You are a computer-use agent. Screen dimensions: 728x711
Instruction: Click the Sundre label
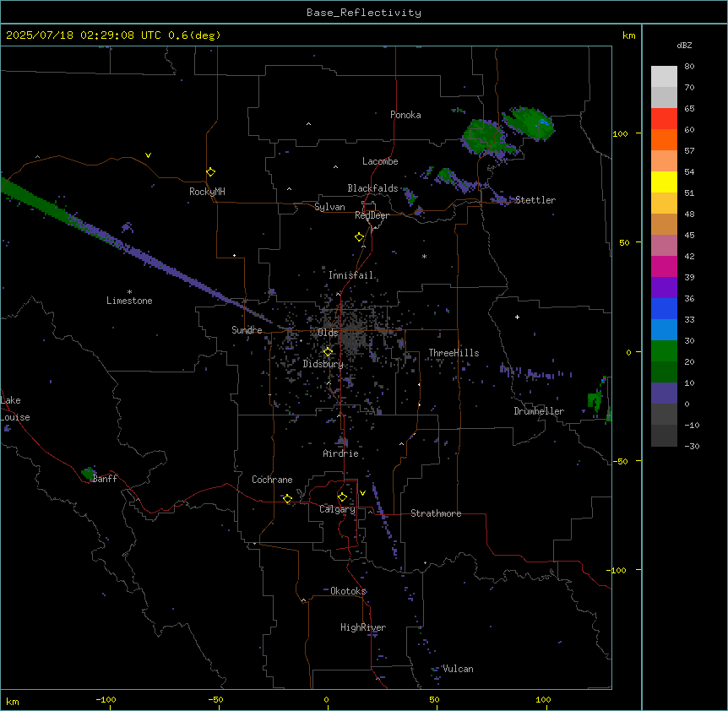click(x=247, y=330)
